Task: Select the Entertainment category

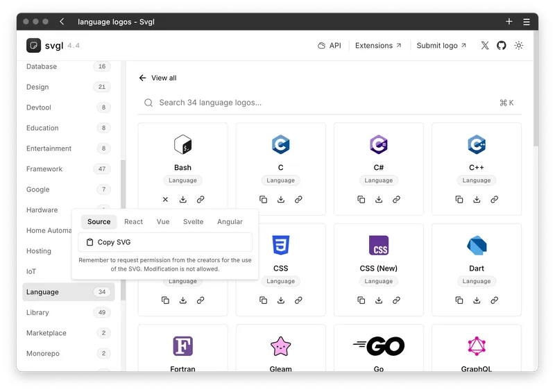Action: [68, 148]
